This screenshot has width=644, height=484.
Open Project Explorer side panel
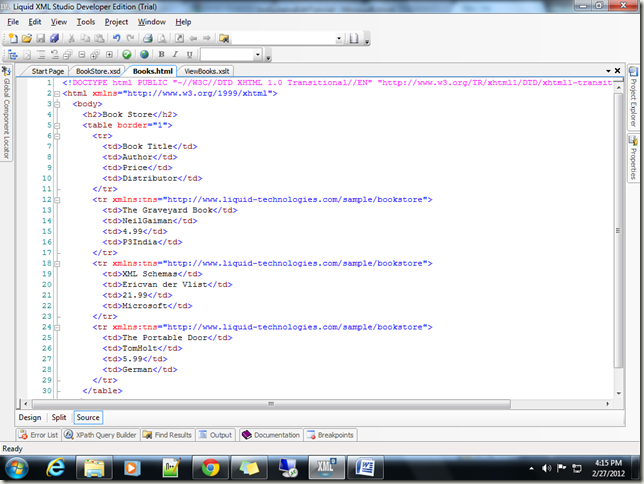tap(634, 101)
